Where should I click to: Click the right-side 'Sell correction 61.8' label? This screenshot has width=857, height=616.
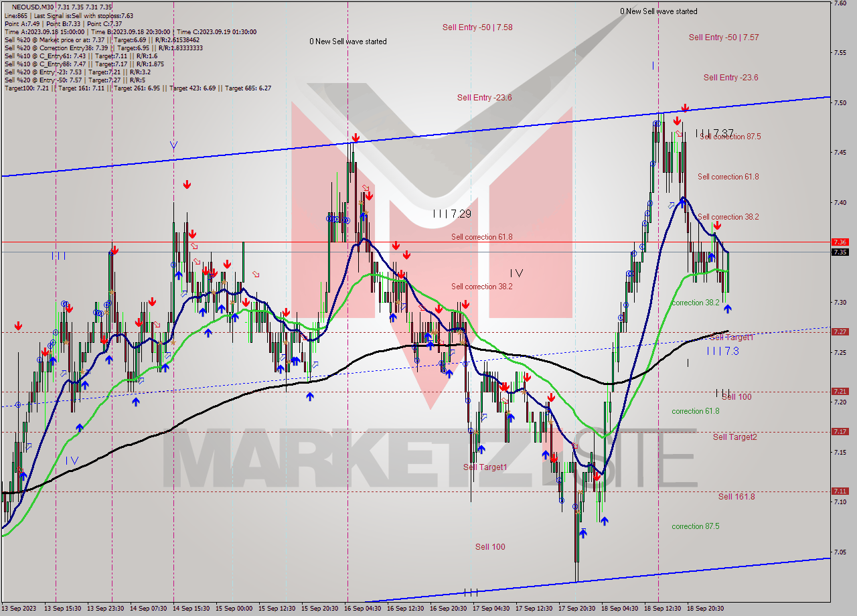click(728, 177)
